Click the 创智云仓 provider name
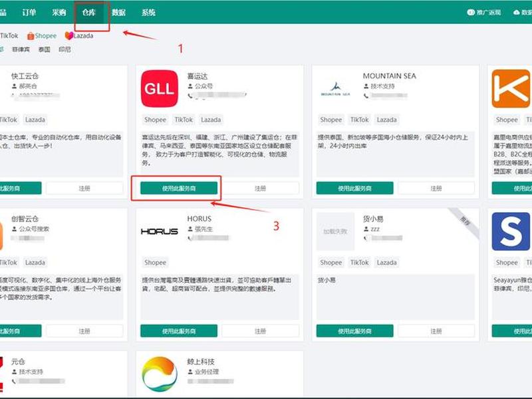 pyautogui.click(x=25, y=219)
